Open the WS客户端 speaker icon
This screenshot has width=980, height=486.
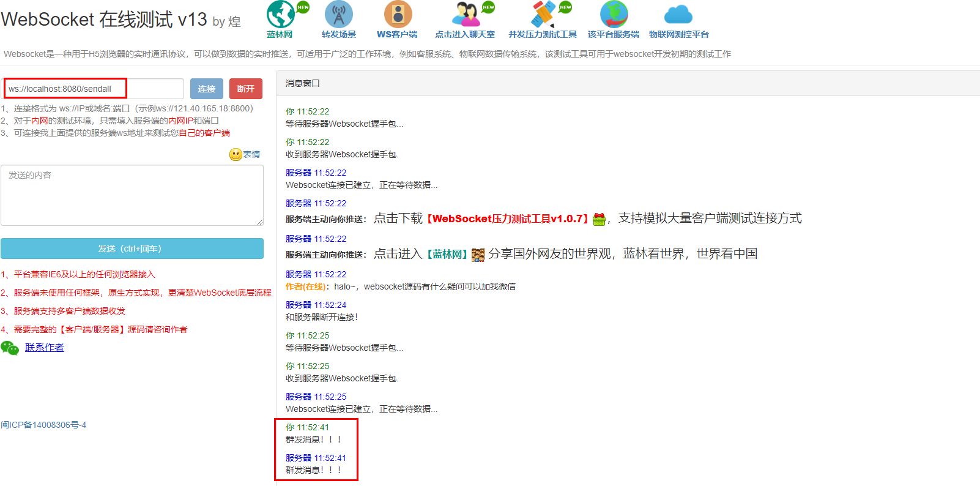pos(398,14)
